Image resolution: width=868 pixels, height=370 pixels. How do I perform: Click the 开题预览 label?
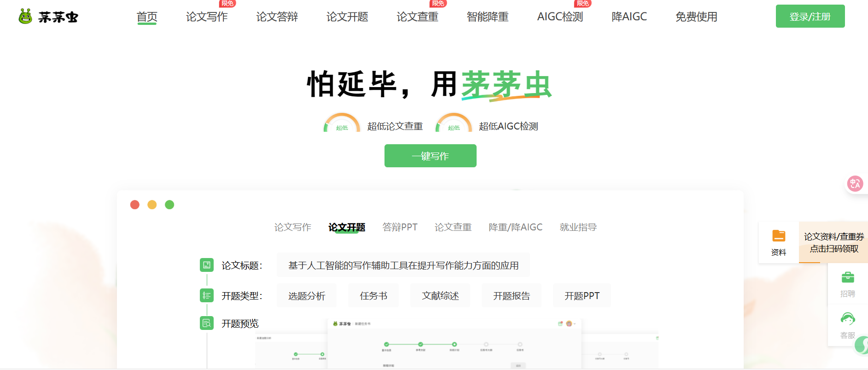pyautogui.click(x=240, y=323)
